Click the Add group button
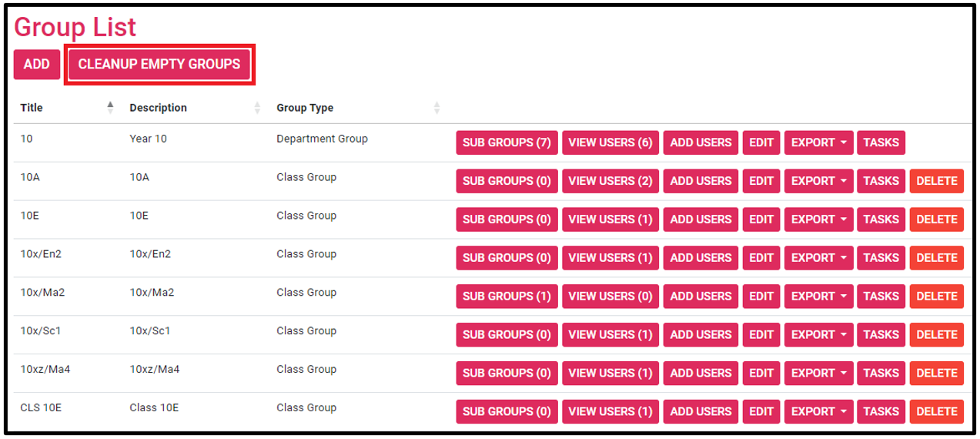980x439 pixels. coord(36,65)
